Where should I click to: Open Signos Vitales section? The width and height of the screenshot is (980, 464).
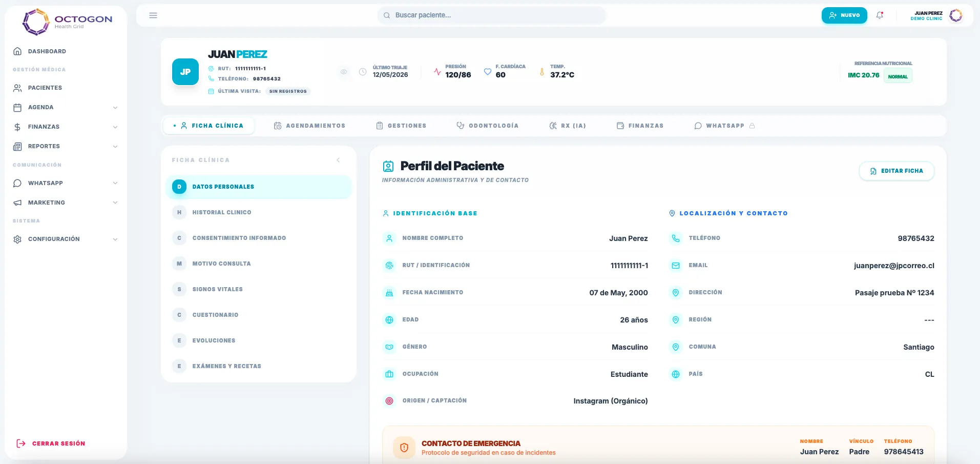tap(259, 289)
